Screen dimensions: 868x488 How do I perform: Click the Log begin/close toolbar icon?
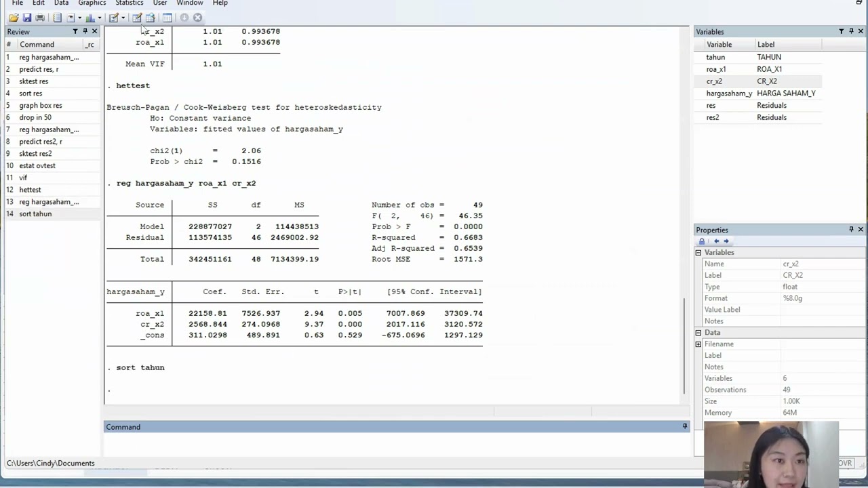pyautogui.click(x=57, y=18)
